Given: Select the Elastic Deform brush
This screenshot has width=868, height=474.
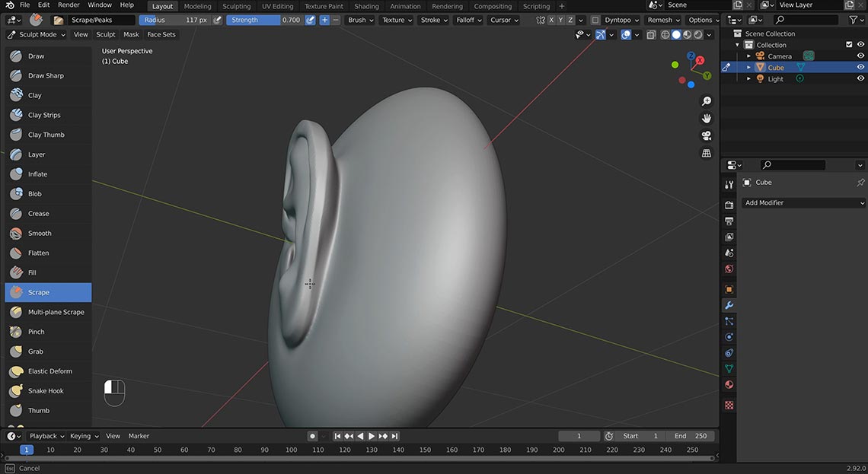Looking at the screenshot, I should (x=48, y=371).
